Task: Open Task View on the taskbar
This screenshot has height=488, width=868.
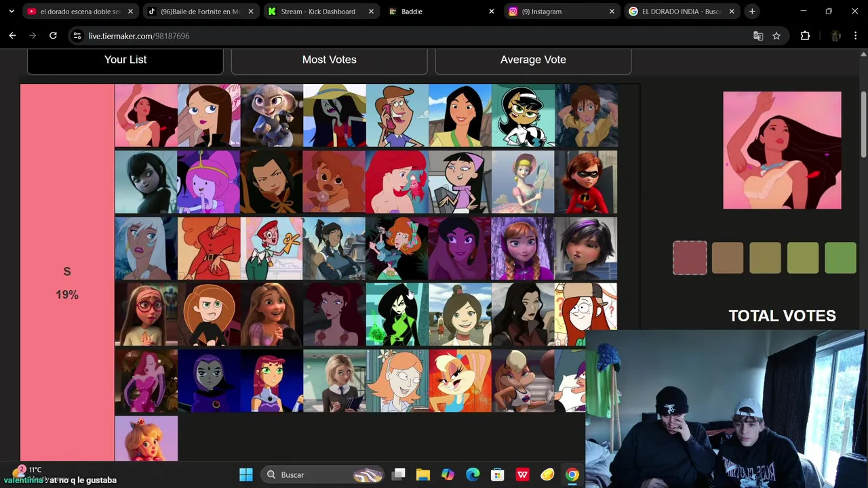Action: [x=398, y=474]
